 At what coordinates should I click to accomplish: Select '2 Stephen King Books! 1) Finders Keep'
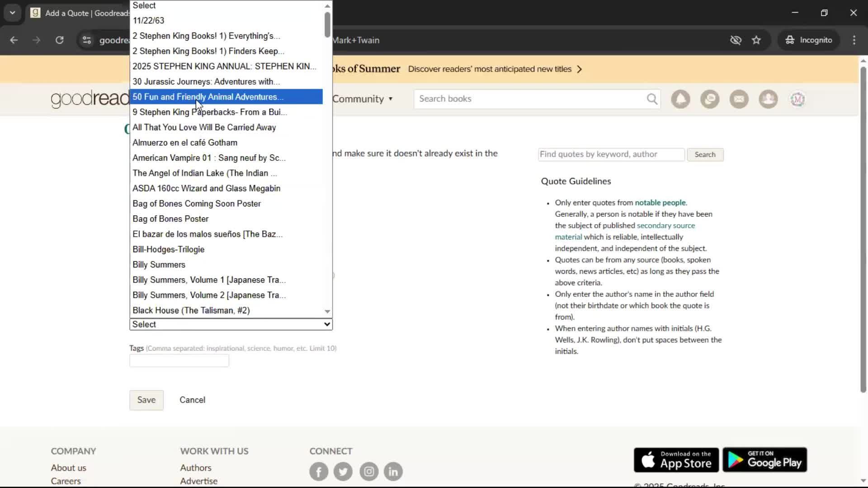coord(226,51)
